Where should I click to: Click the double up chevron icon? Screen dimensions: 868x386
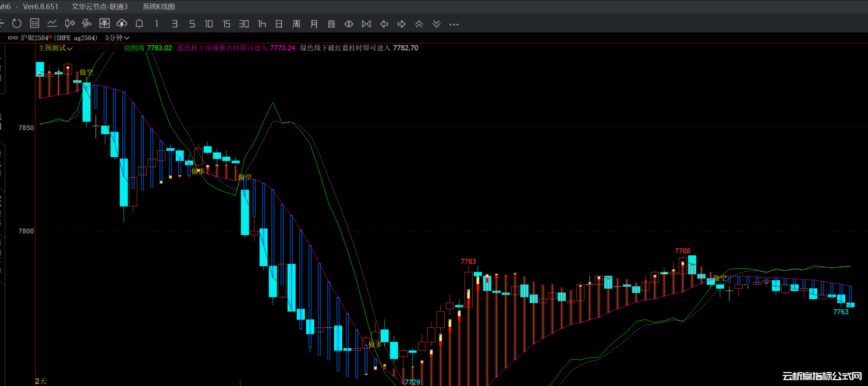click(x=419, y=24)
